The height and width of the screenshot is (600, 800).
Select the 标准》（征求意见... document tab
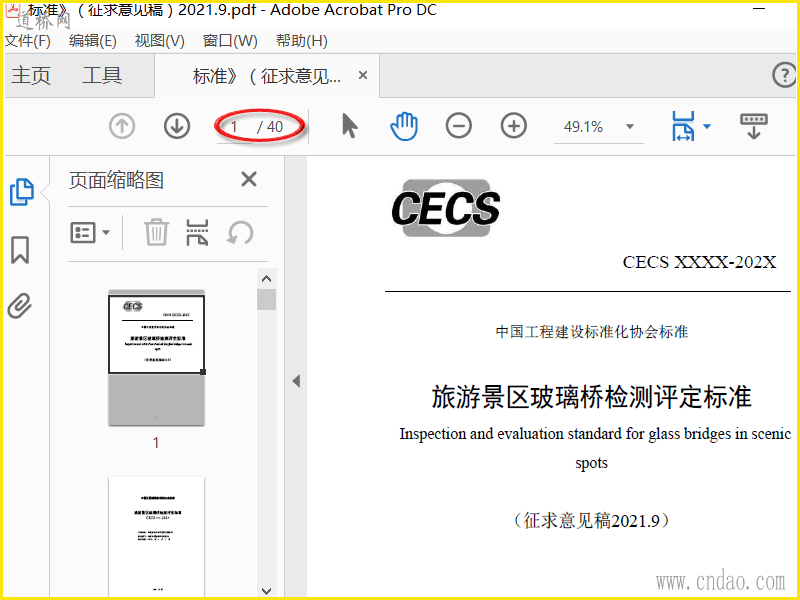click(x=266, y=76)
